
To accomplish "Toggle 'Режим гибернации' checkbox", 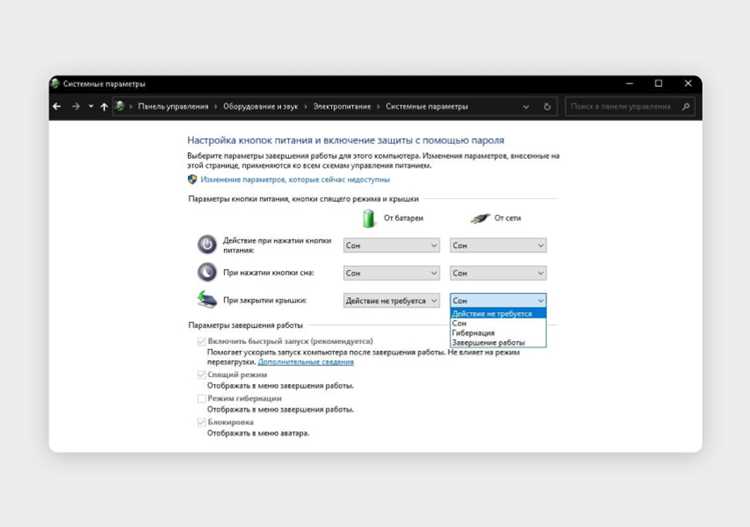I will [x=201, y=398].
